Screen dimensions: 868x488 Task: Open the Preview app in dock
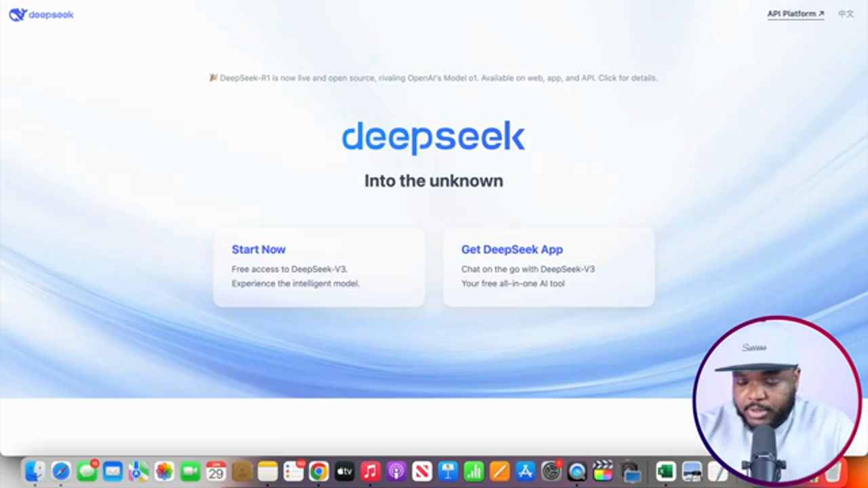coord(691,471)
